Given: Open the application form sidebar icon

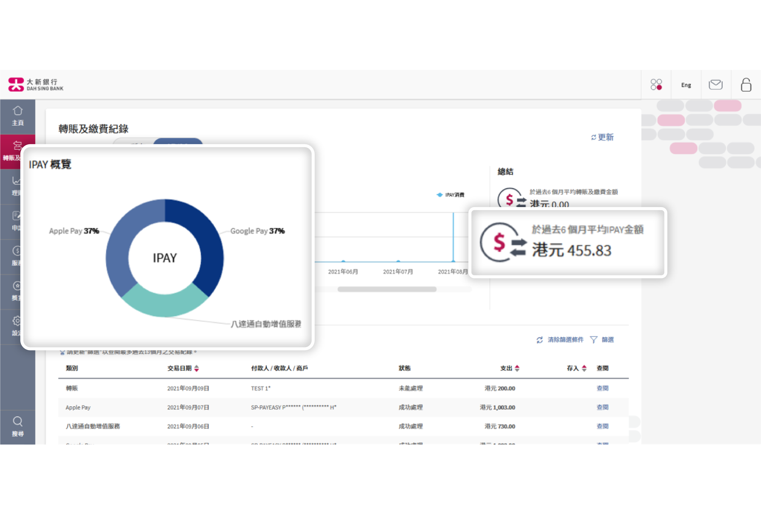Looking at the screenshot, I should tap(16, 216).
